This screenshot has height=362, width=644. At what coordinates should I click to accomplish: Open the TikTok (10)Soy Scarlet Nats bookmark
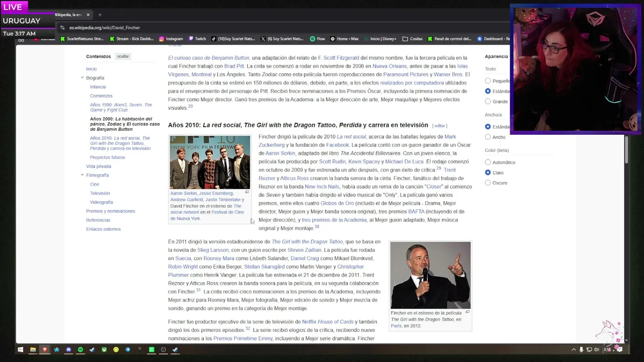233,39
